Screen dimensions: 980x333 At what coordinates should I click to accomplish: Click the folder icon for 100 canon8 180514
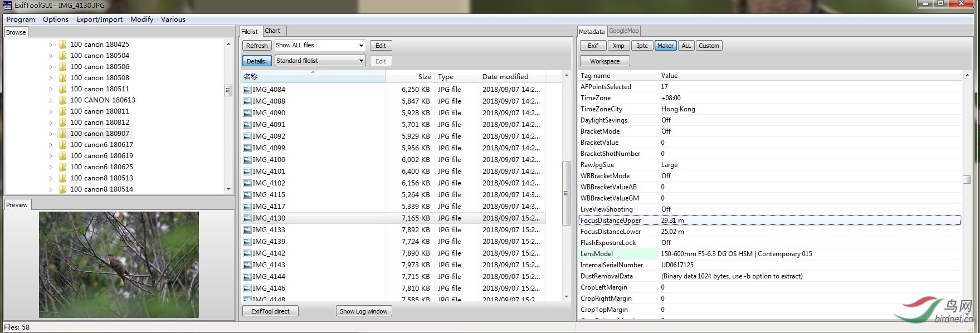click(x=62, y=189)
